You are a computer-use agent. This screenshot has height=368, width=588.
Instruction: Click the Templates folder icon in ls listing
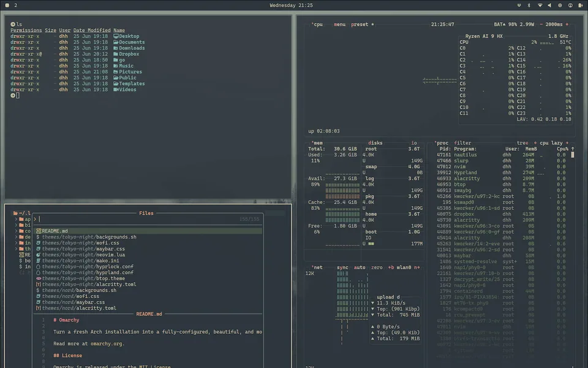click(x=116, y=84)
